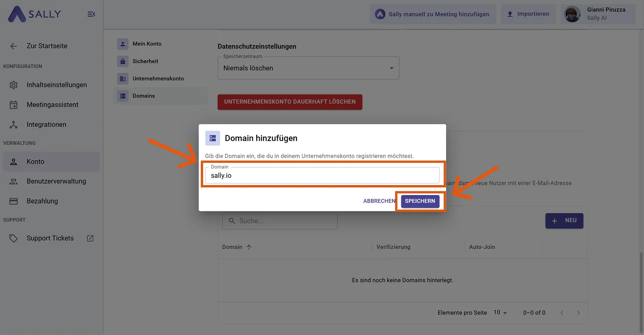Click the Neu button above domain table
This screenshot has height=335, width=644.
pos(564,221)
